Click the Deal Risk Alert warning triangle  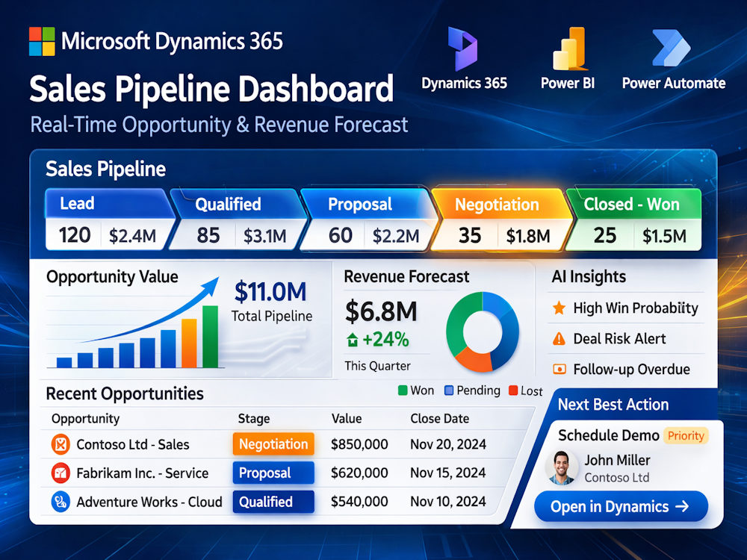(559, 339)
